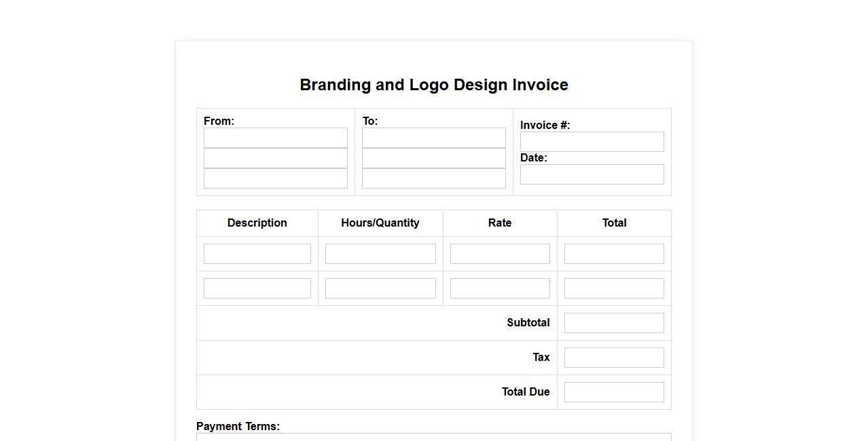The image size is (868, 441).
Task: Click the first line of the From field
Action: pos(275,138)
